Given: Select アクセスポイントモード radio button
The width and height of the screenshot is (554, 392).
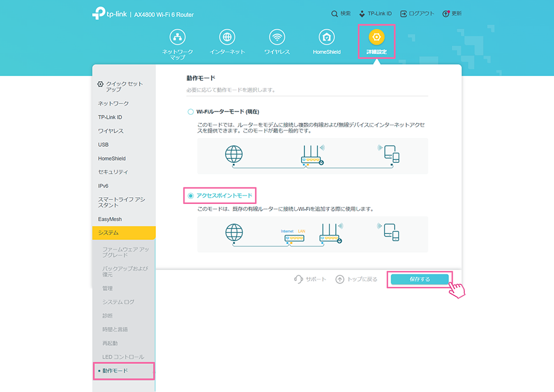Looking at the screenshot, I should (x=191, y=195).
